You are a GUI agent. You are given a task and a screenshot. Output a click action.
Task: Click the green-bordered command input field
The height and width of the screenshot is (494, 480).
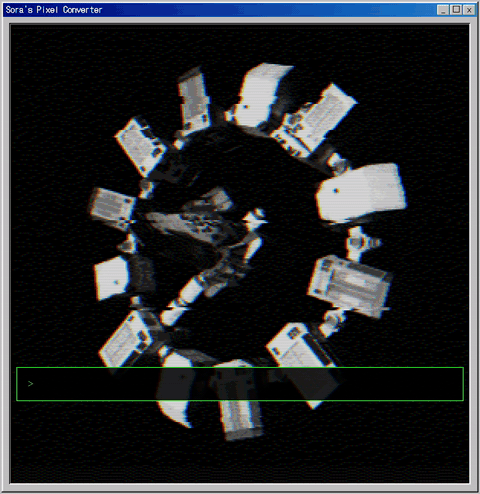tap(240, 384)
